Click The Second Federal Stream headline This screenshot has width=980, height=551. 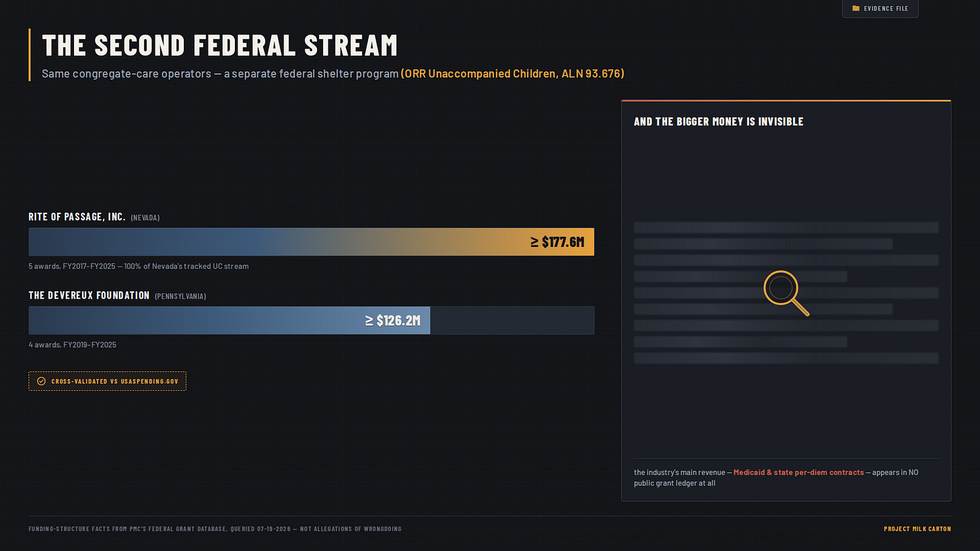[219, 45]
